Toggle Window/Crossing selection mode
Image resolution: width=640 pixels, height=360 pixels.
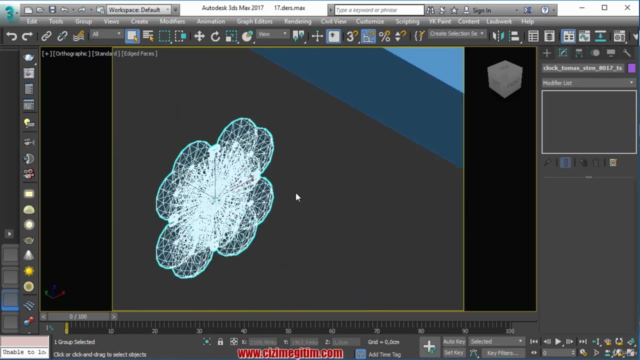click(x=180, y=36)
